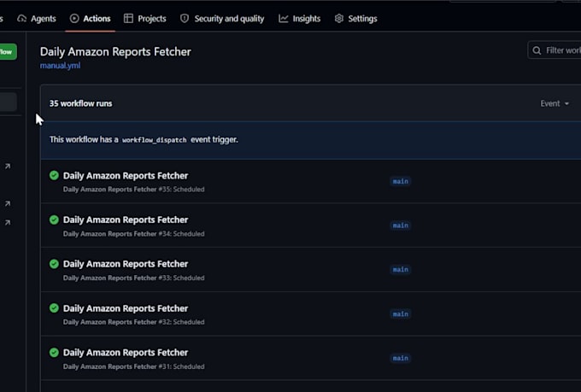Click the search magnifier icon
Image resolution: width=581 pixels, height=392 pixels.
537,50
